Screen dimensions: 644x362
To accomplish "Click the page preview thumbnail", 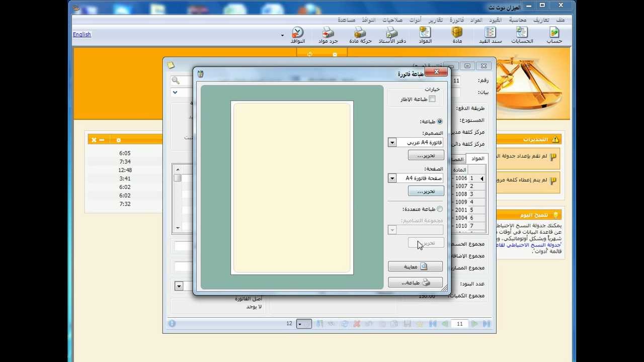I will pyautogui.click(x=292, y=188).
